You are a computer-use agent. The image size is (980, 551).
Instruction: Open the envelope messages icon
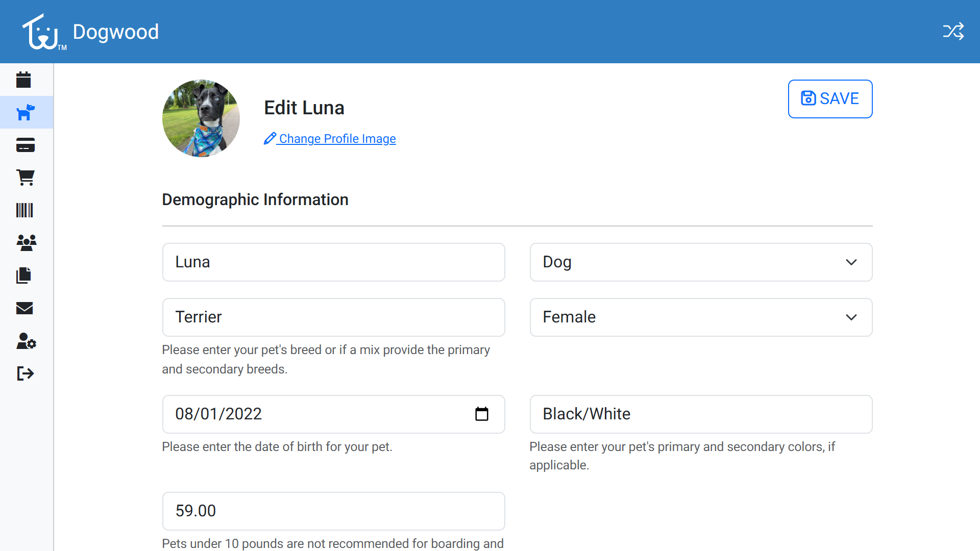[x=24, y=308]
